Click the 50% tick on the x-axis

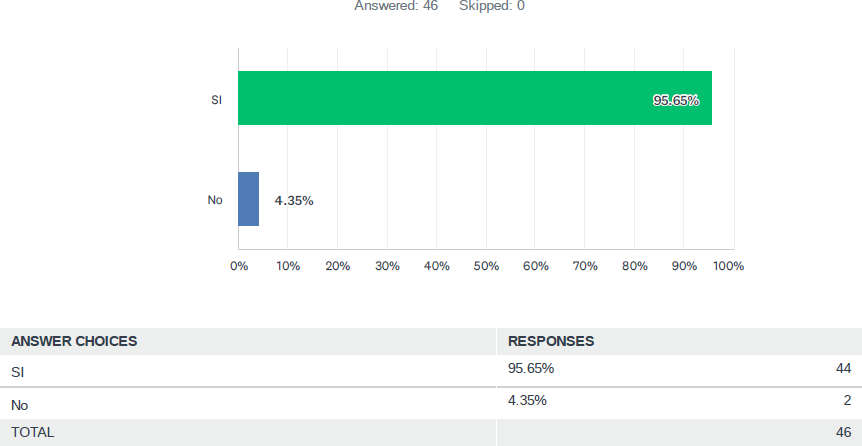point(486,266)
